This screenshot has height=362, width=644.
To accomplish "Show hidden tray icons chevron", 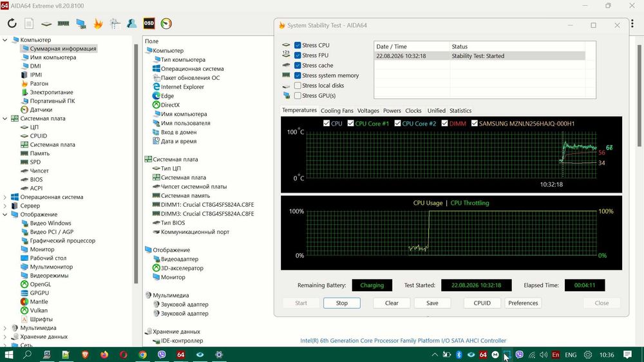I will pos(434,355).
